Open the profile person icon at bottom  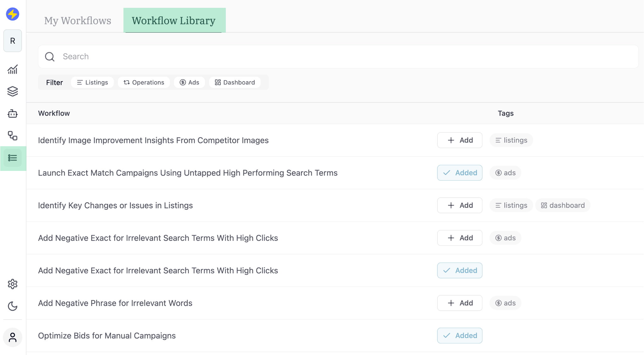pos(13,337)
